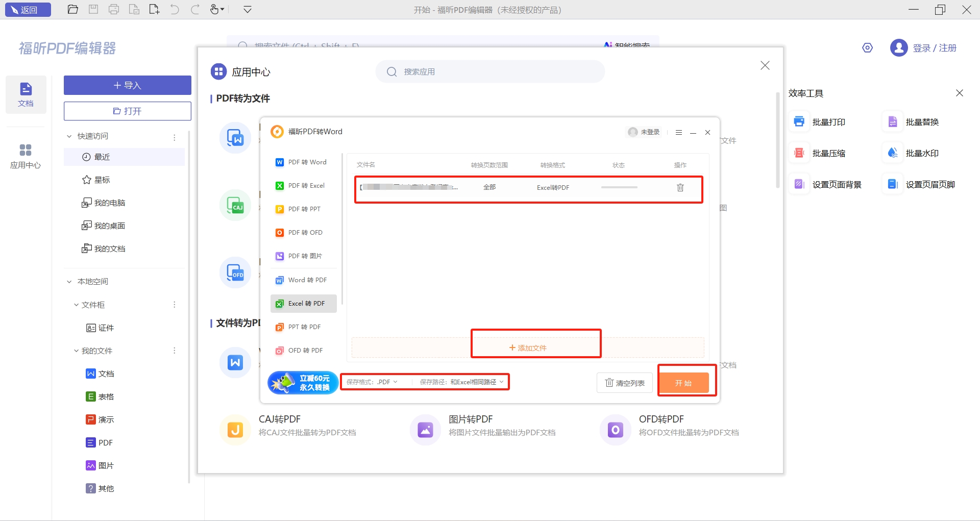980x521 pixels.
Task: Click the 清空列表 button
Action: [x=625, y=383]
